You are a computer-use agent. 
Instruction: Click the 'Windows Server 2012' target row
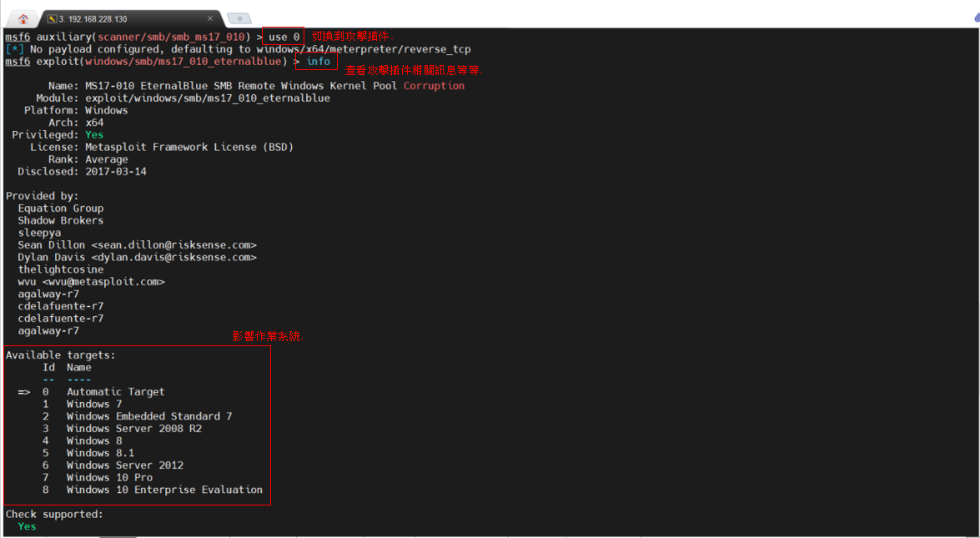pos(113,465)
